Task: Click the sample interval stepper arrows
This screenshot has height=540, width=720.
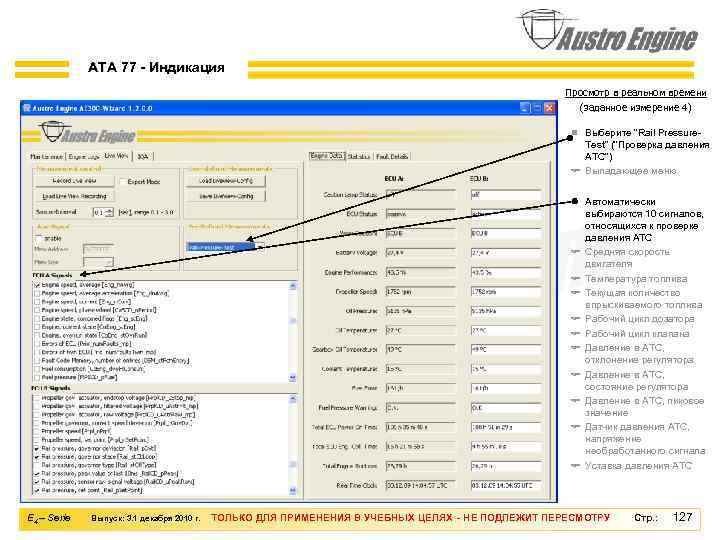Action: click(109, 212)
